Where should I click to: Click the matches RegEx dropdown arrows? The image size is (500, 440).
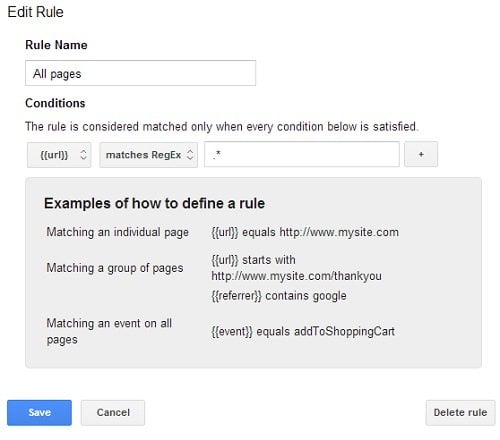coord(190,155)
